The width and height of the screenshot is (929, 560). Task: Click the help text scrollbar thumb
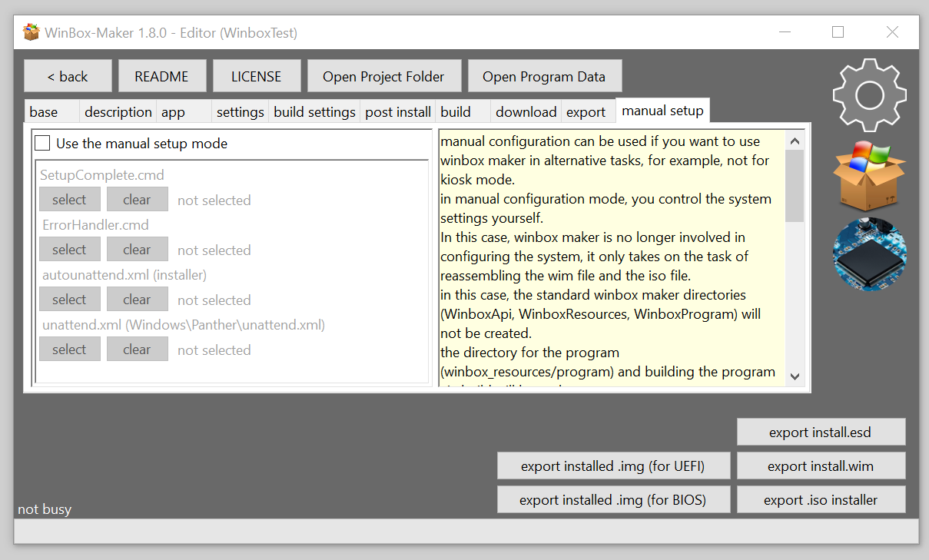[x=795, y=186]
